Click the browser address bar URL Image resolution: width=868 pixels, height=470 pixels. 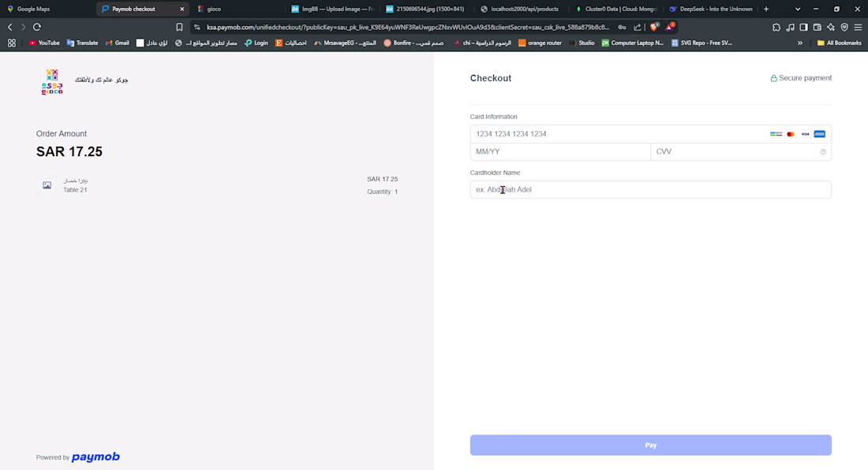(408, 27)
